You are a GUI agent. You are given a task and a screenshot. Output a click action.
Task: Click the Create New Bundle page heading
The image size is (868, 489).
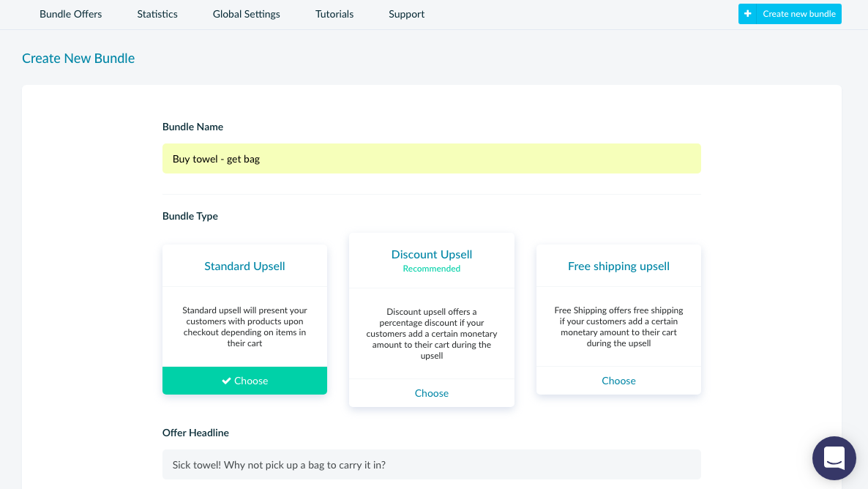78,58
